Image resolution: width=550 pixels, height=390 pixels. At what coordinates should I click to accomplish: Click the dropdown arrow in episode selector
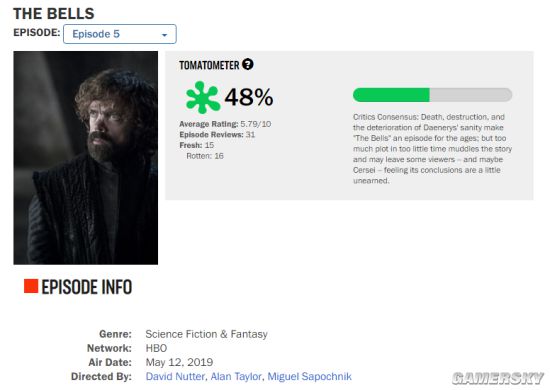click(164, 35)
